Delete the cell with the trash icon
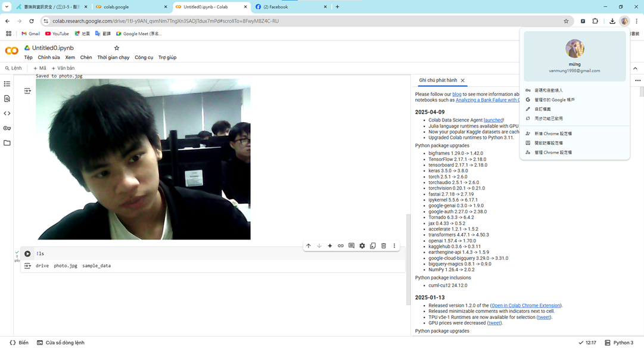 pyautogui.click(x=384, y=246)
